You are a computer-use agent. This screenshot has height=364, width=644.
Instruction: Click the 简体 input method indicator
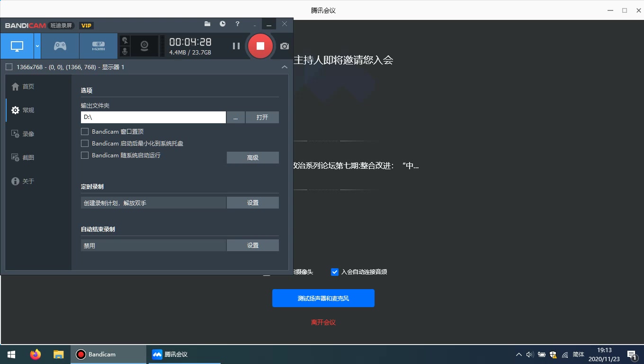[578, 354]
